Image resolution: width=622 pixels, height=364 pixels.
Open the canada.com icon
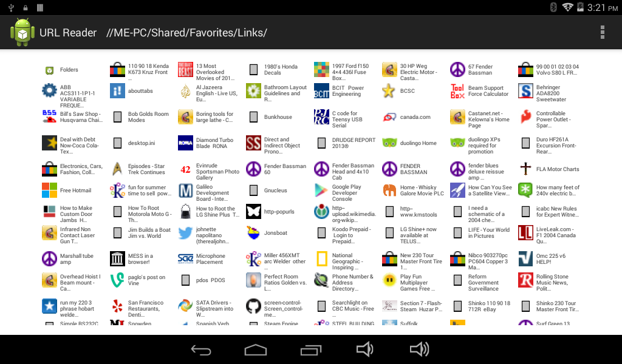coord(389,117)
